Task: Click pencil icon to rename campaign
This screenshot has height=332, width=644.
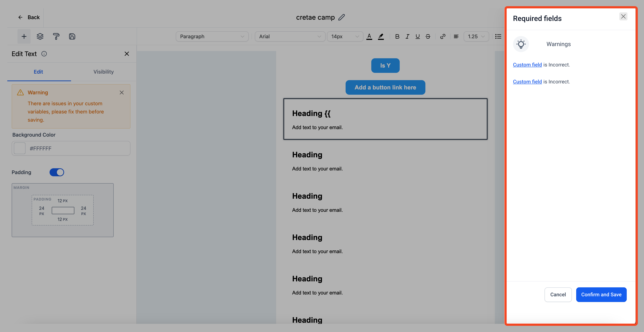Action: pyautogui.click(x=342, y=17)
